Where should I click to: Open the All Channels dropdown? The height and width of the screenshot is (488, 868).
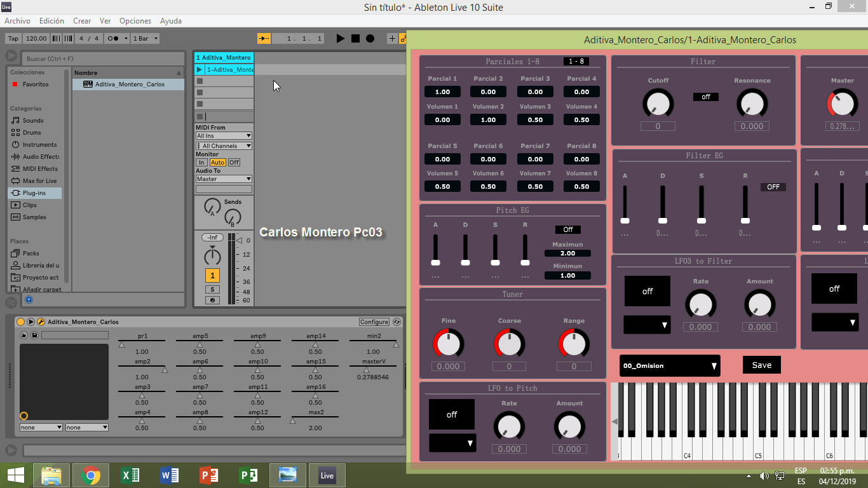224,146
